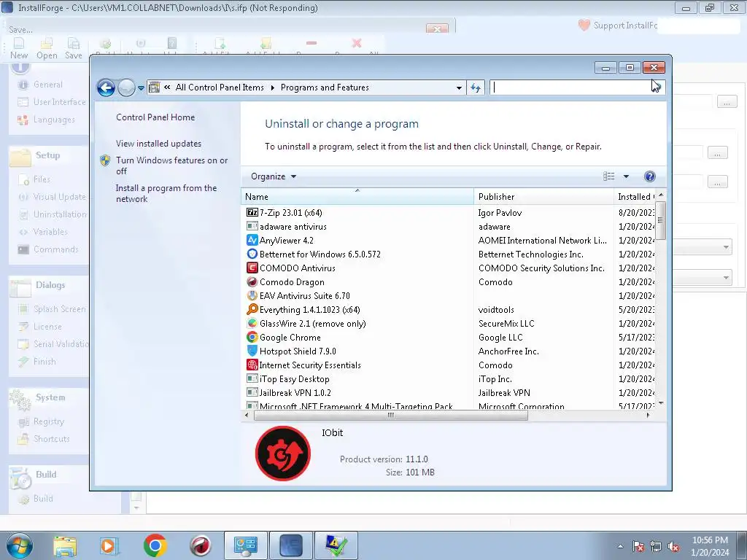Click the COMODO Antivirus red icon
The width and height of the screenshot is (747, 560).
[x=252, y=268]
